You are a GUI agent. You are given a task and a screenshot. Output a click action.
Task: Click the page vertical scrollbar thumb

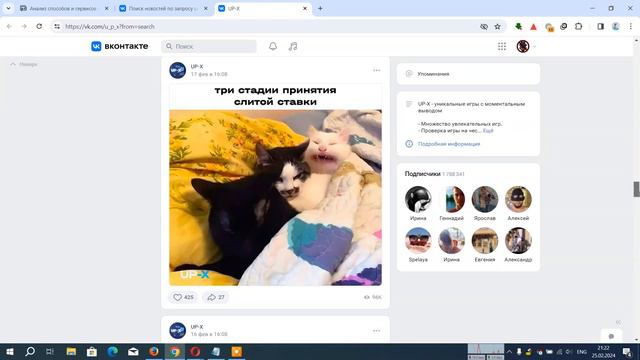(636, 189)
